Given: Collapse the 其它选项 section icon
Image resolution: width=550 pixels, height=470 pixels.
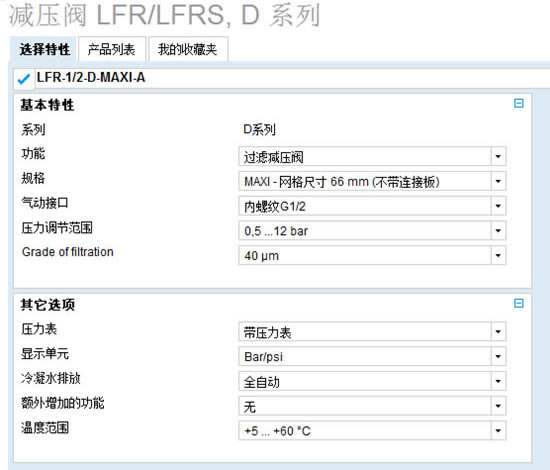Looking at the screenshot, I should click(518, 303).
